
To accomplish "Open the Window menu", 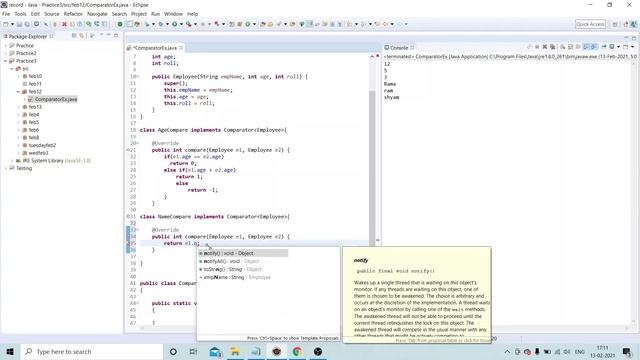I will tap(173, 14).
